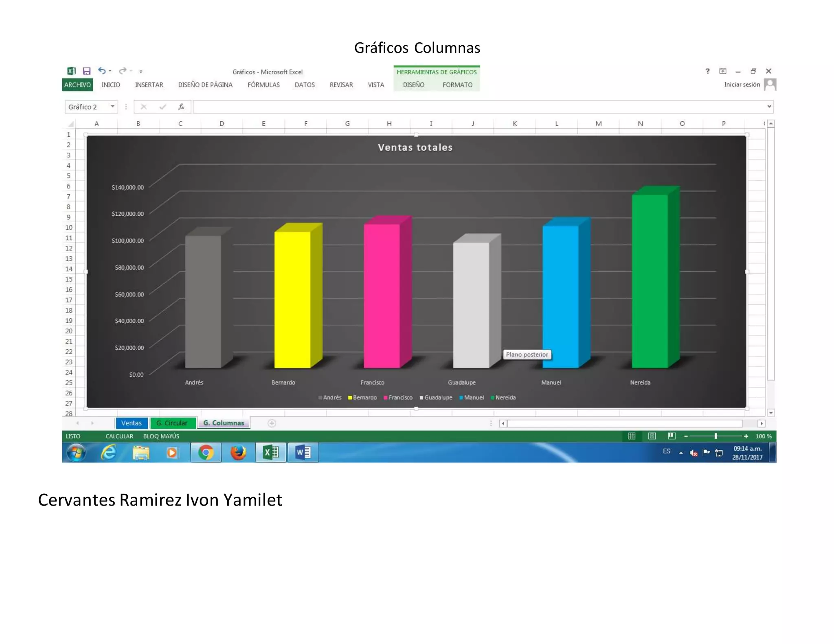
Task: Open the INSERTAR ribbon tab
Action: [149, 85]
